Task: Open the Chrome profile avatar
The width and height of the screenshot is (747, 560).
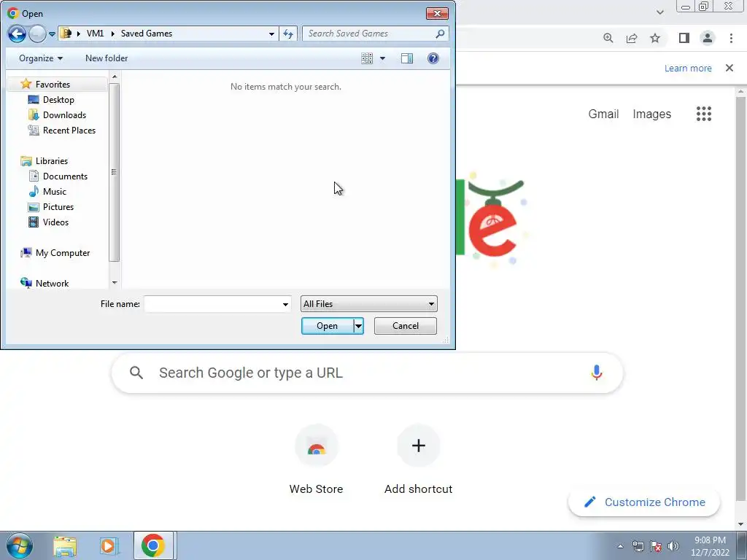Action: 708,38
